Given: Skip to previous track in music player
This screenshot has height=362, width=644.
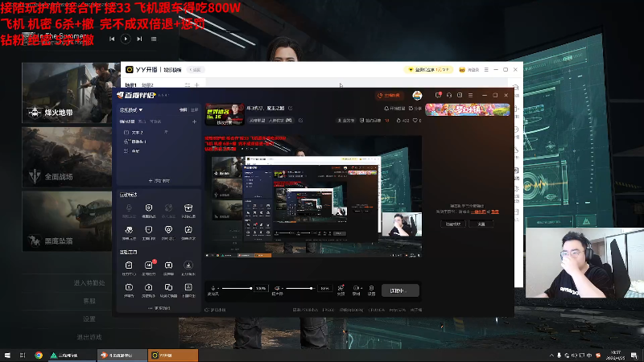Looking at the screenshot, I should click(x=112, y=39).
